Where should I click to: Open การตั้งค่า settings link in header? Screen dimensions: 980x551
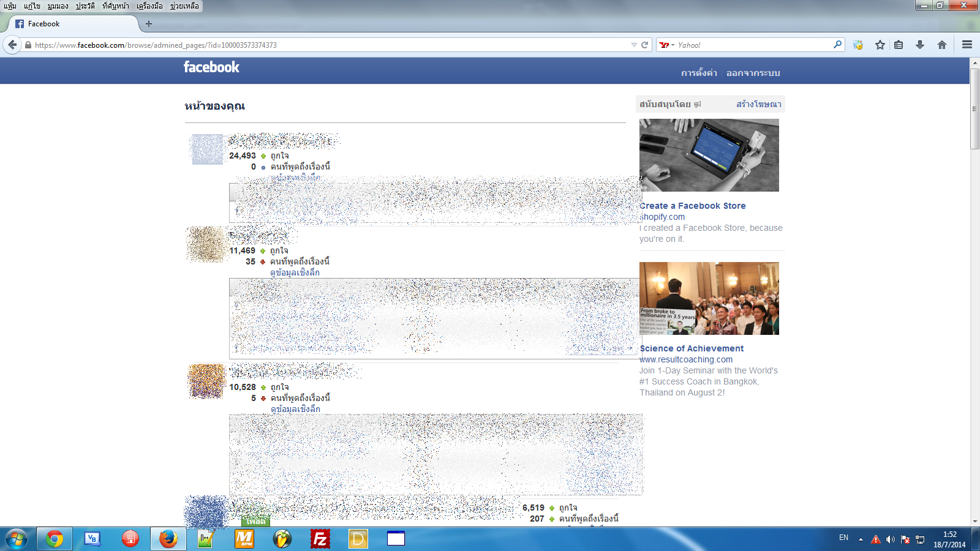click(699, 73)
